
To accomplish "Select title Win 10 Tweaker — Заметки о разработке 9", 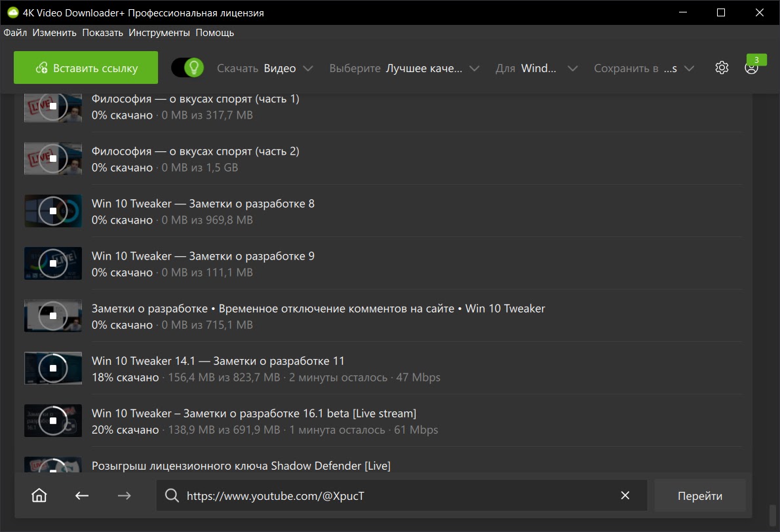I will pyautogui.click(x=203, y=256).
